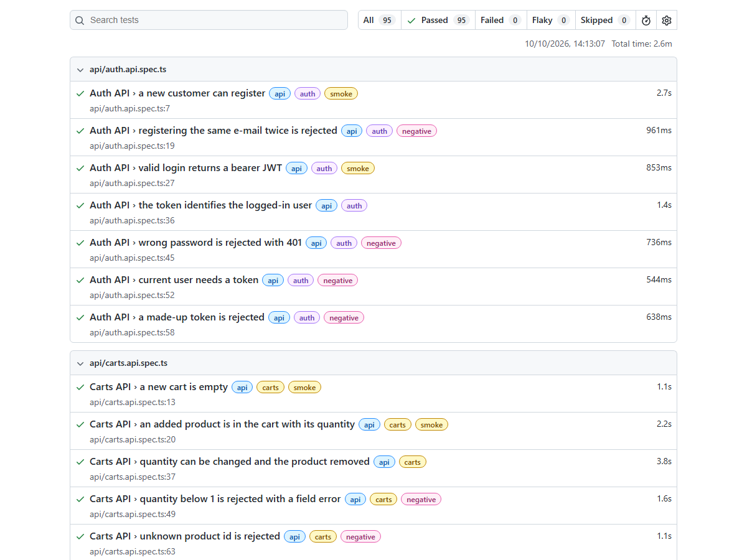
Task: Open test "the token identifies the logged-in user"
Action: pyautogui.click(x=200, y=205)
